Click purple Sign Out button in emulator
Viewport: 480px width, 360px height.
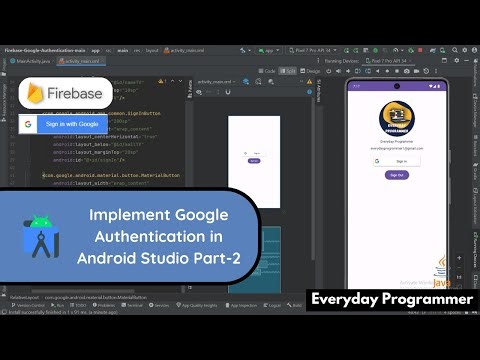(397, 175)
